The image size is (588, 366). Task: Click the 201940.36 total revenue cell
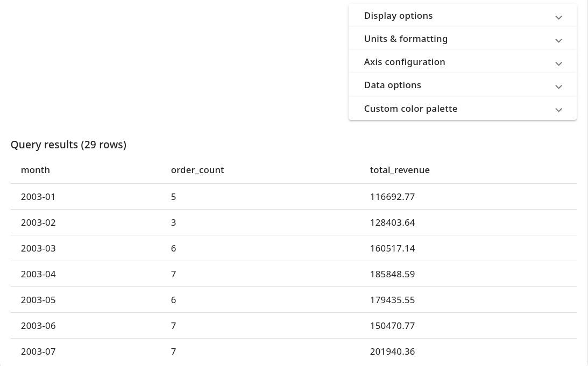(392, 351)
